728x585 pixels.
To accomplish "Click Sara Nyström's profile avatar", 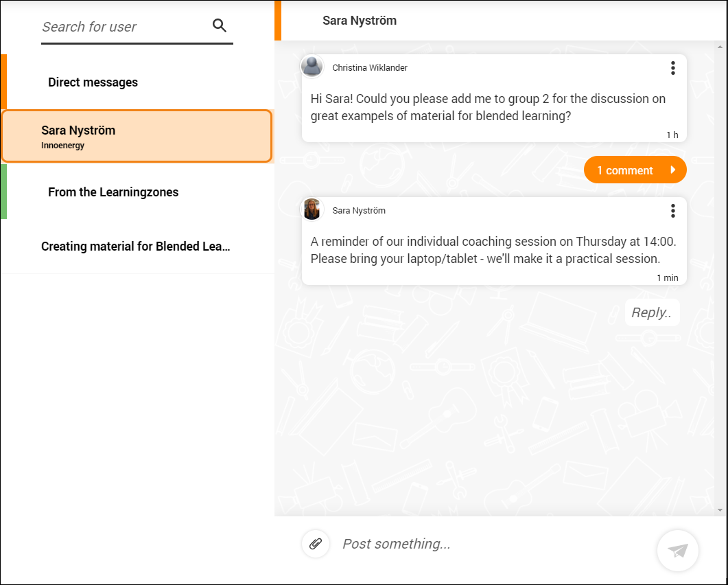I will (312, 209).
